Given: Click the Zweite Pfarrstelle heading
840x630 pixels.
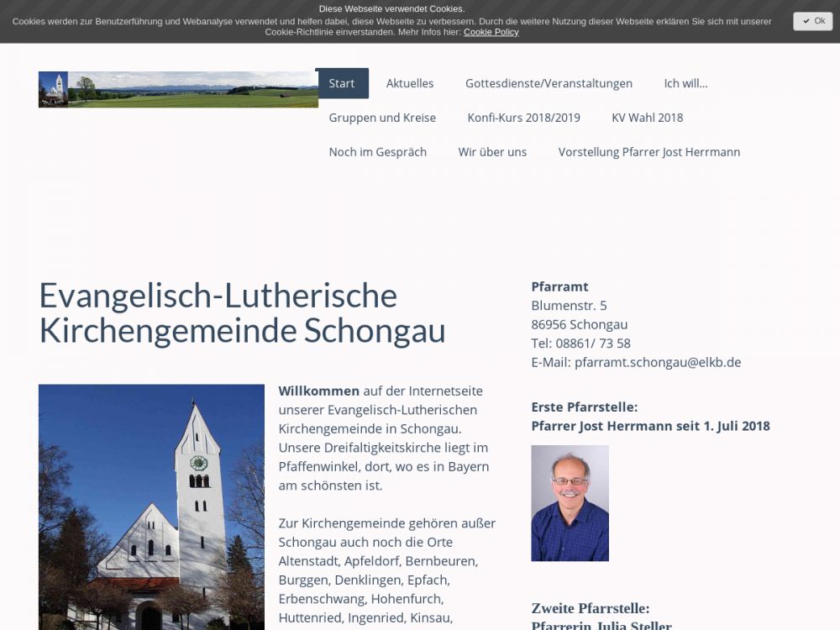Looking at the screenshot, I should pyautogui.click(x=590, y=608).
